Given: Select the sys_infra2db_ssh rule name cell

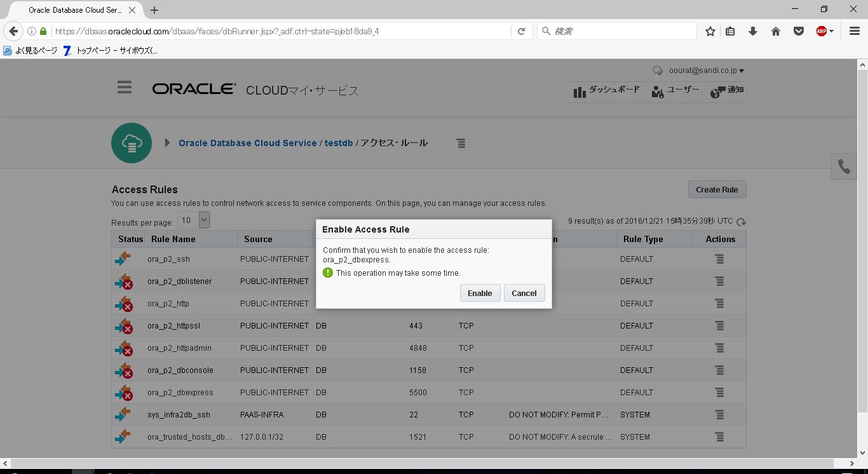Looking at the screenshot, I should 179,415.
